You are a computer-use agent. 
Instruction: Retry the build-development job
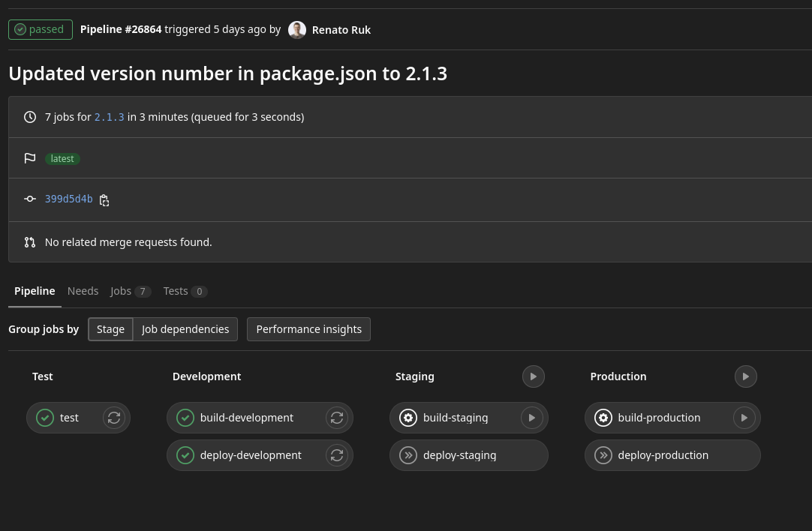[x=337, y=418]
